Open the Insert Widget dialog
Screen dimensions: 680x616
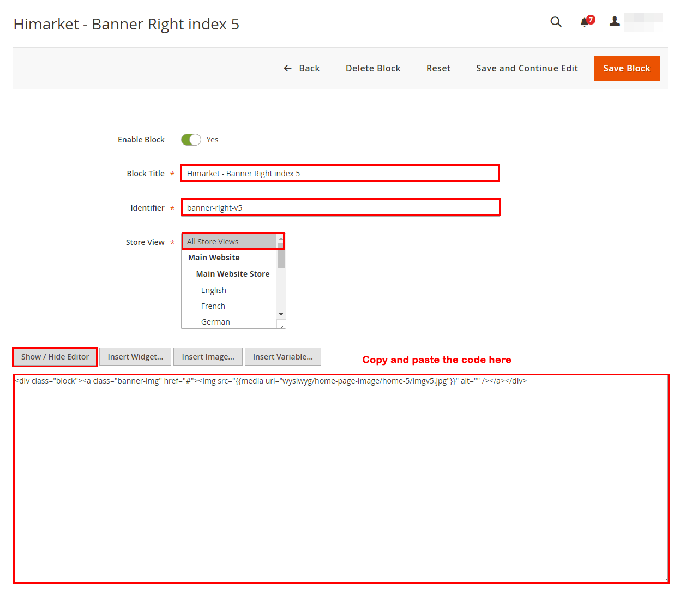click(x=135, y=357)
